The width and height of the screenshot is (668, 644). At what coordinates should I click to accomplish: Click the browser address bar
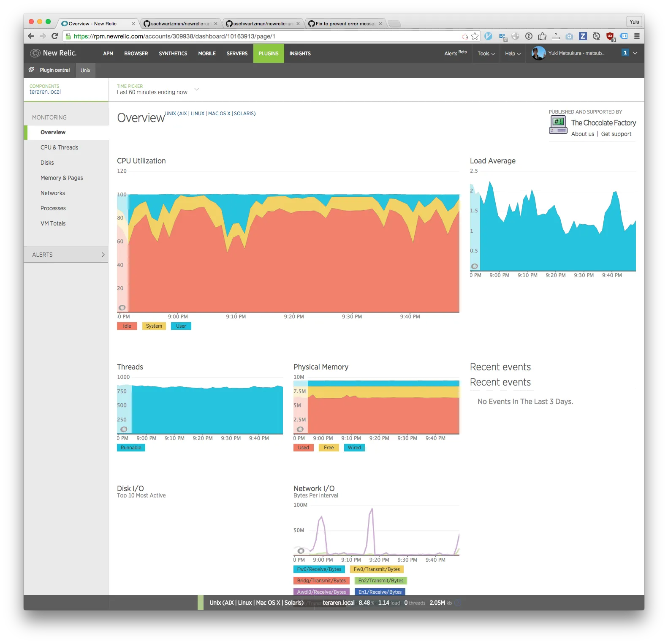pos(262,36)
